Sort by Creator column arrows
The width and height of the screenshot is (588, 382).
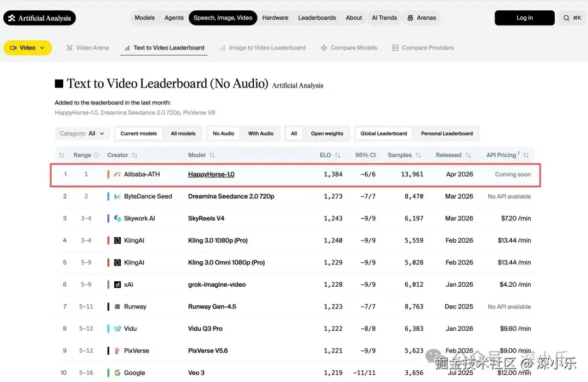[x=134, y=155]
